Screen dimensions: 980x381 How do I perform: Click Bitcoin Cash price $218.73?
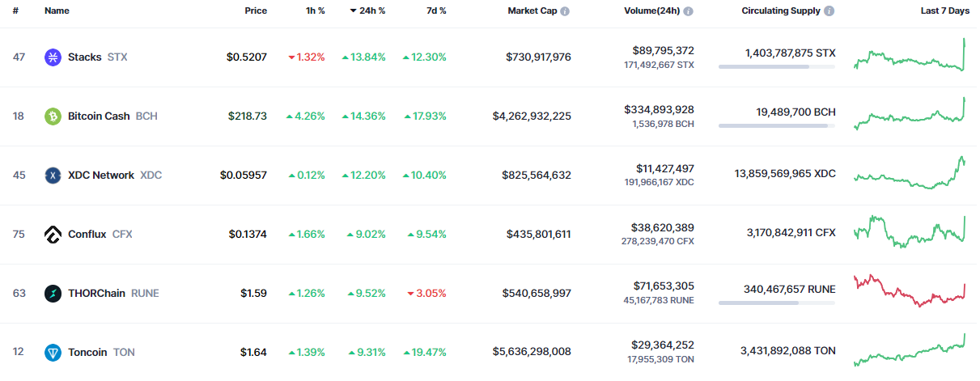(x=248, y=116)
